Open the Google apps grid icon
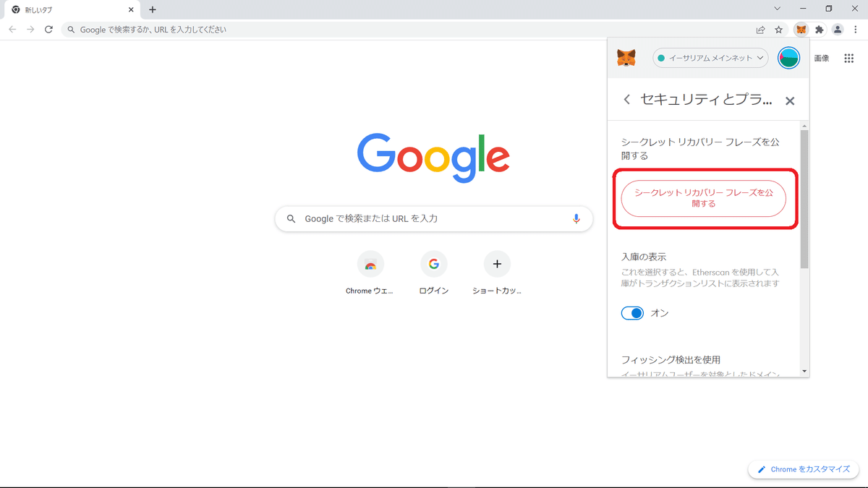Screen dimensions: 868x488 [x=849, y=59]
